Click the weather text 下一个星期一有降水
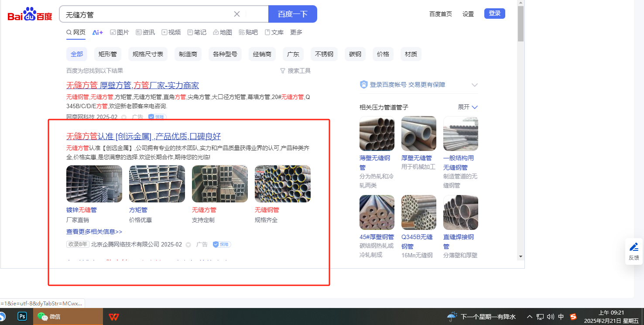The image size is (644, 325). 488,317
